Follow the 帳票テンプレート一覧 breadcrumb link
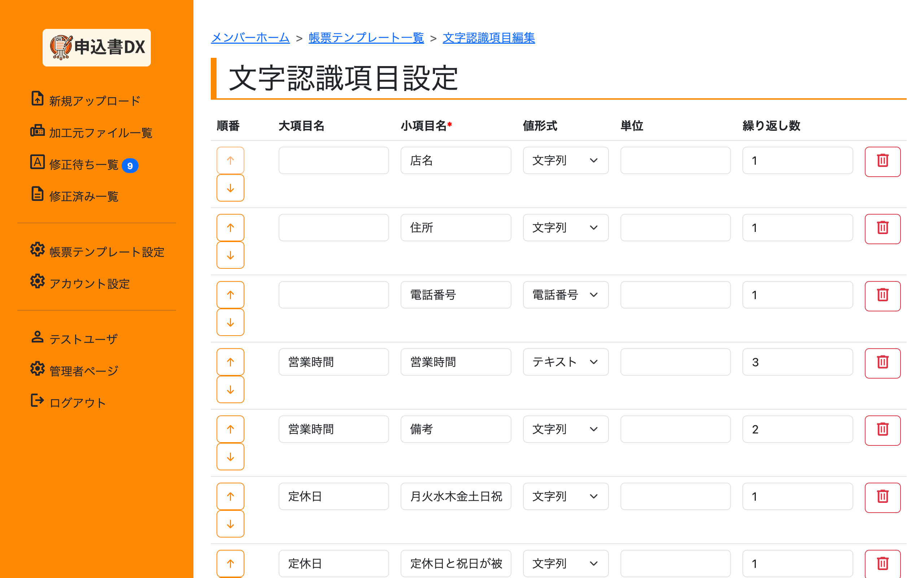 (x=366, y=38)
